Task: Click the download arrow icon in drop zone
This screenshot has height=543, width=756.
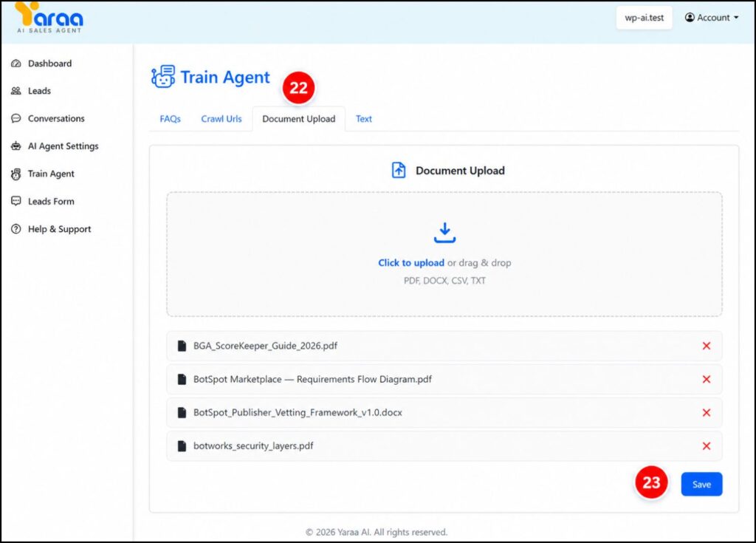Action: [x=444, y=233]
